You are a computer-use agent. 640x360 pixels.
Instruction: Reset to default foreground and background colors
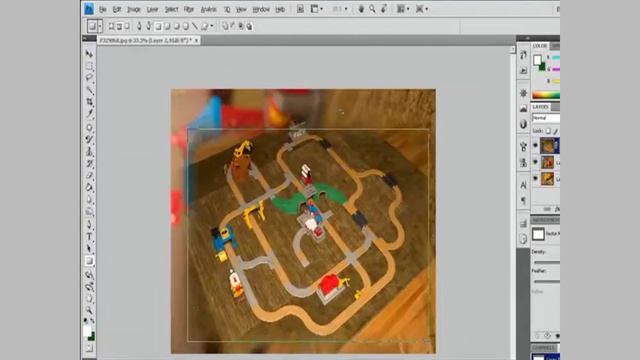click(x=86, y=321)
